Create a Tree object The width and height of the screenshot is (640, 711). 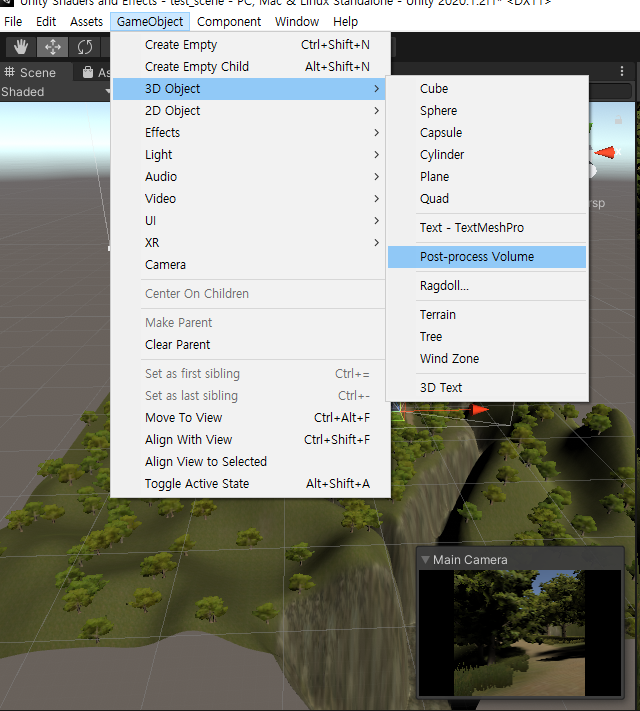point(487,337)
